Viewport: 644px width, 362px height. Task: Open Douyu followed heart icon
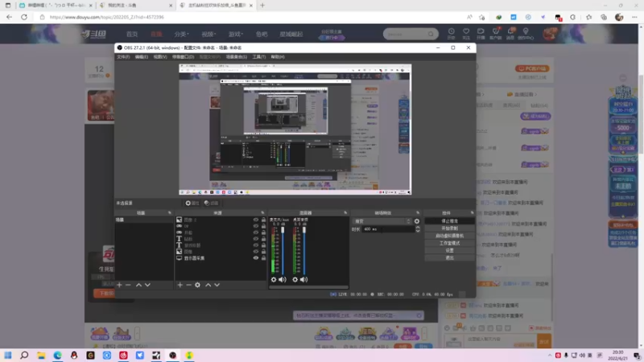click(466, 34)
